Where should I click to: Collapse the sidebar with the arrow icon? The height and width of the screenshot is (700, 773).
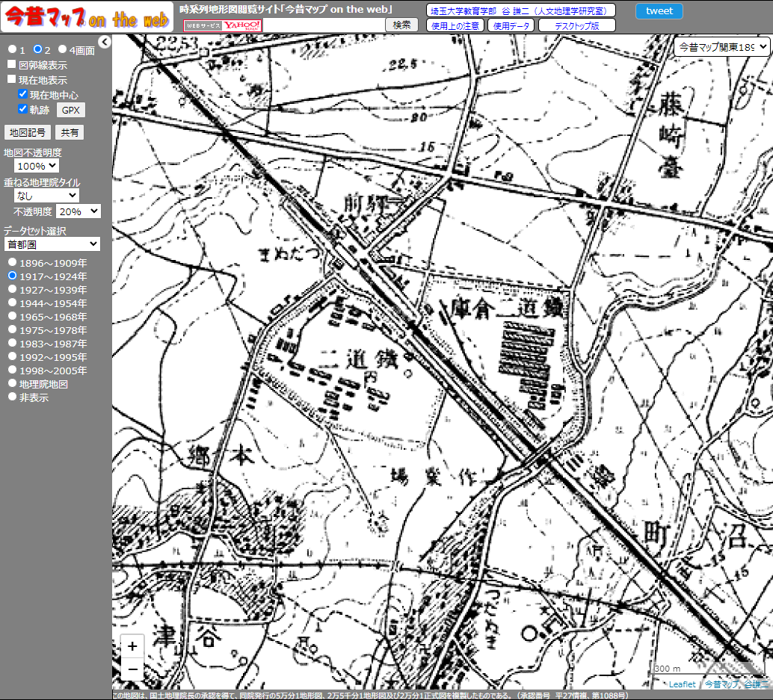click(105, 43)
